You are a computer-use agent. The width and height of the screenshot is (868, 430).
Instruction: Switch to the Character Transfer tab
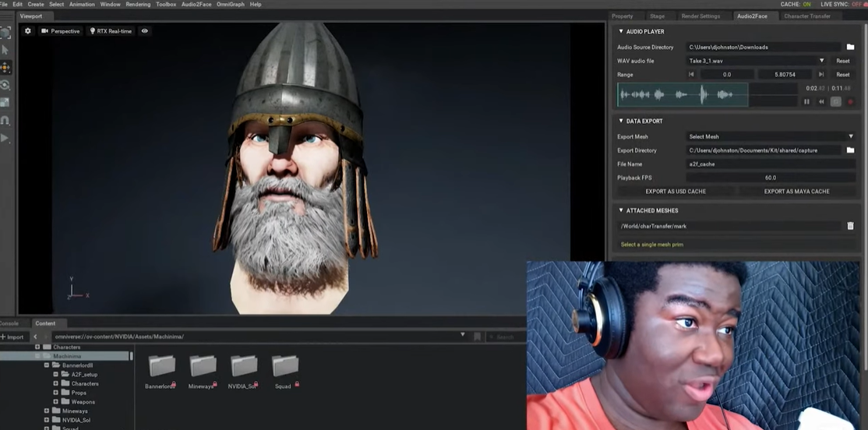click(x=807, y=16)
